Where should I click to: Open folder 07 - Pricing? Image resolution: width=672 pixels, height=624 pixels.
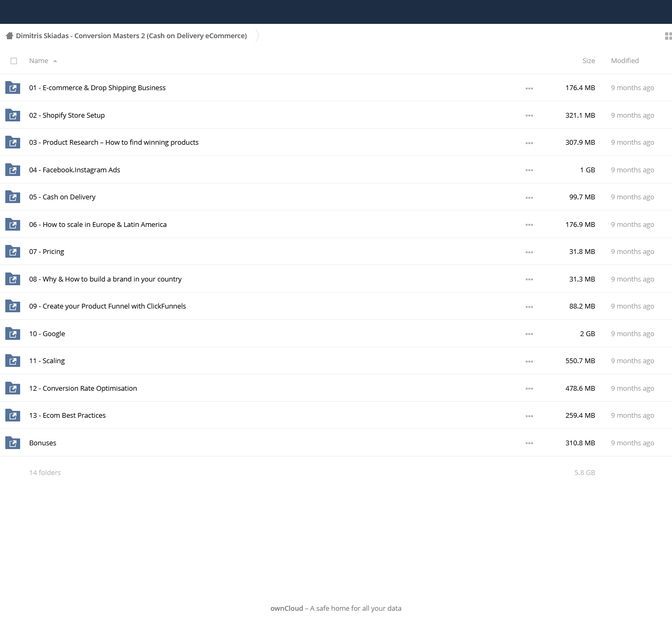(47, 252)
